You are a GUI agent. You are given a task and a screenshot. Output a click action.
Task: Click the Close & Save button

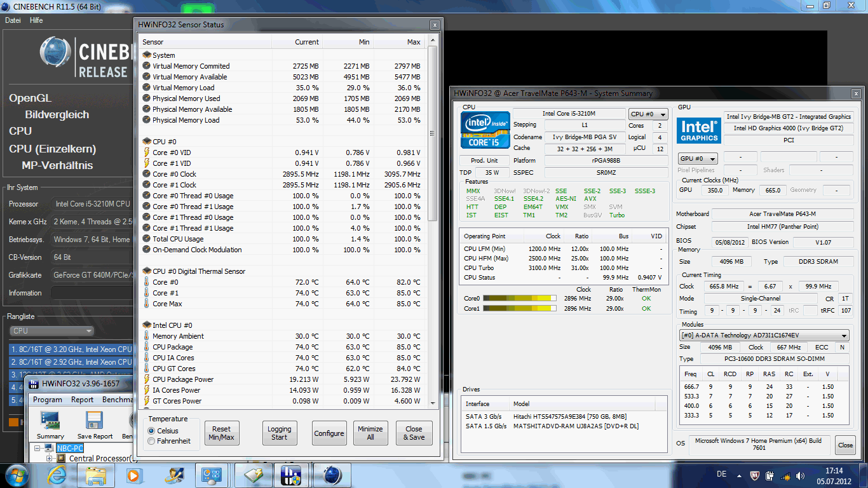(414, 433)
